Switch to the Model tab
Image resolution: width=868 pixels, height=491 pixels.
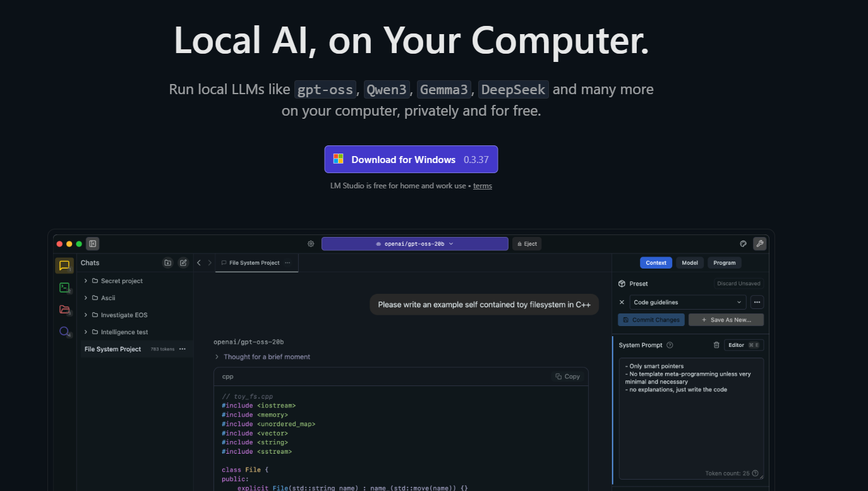point(690,263)
